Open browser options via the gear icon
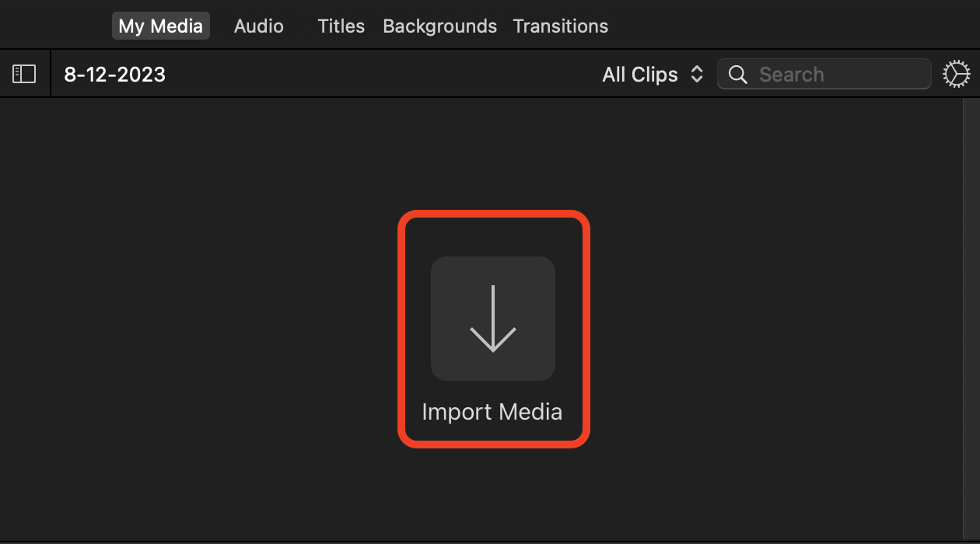 956,73
